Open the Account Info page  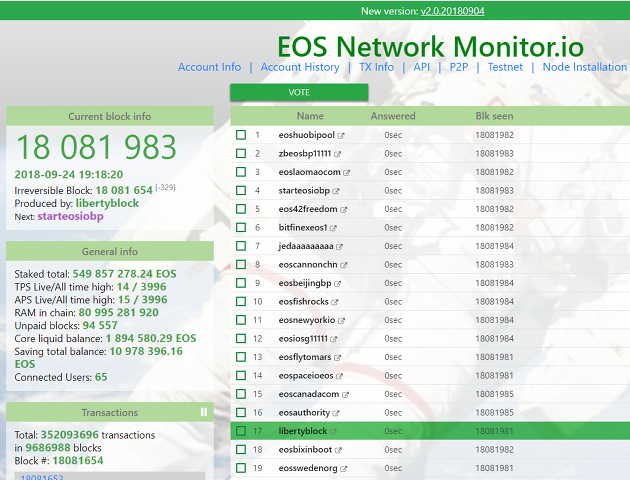209,67
